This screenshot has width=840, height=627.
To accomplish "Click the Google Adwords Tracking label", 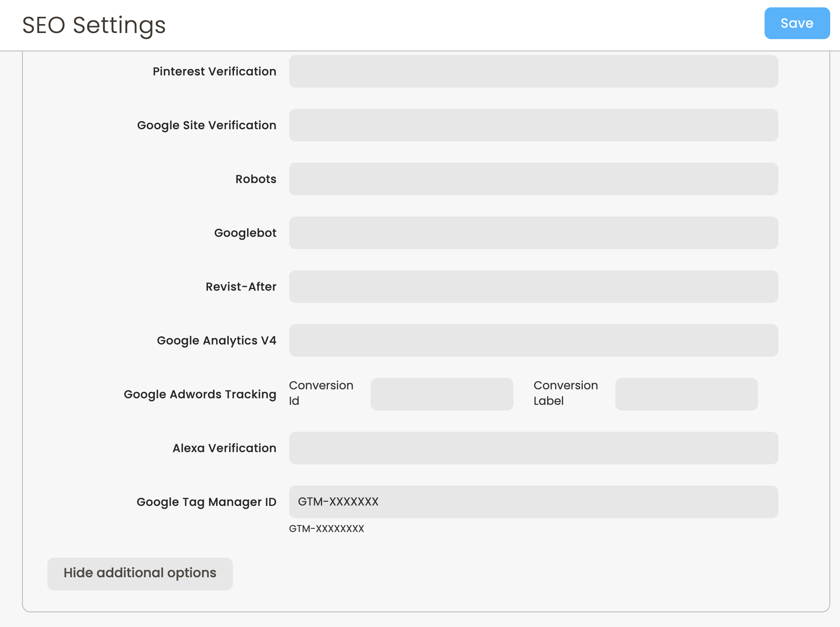I will click(x=200, y=394).
